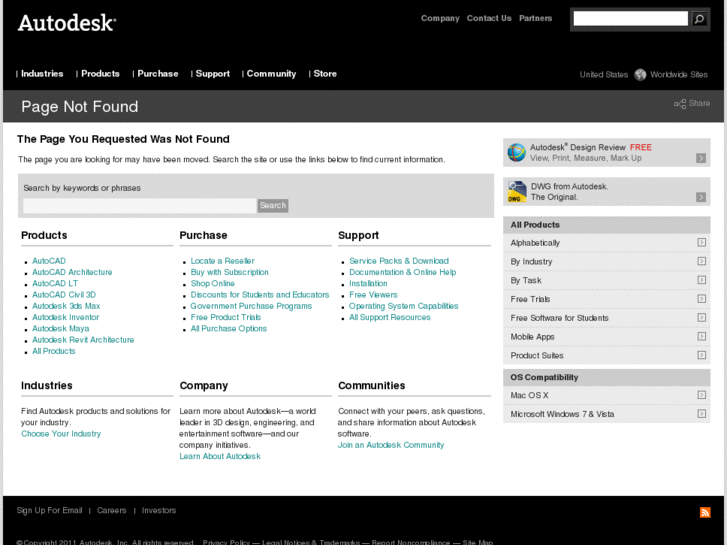Image resolution: width=727 pixels, height=545 pixels.
Task: Click the Company header link
Action: point(440,18)
